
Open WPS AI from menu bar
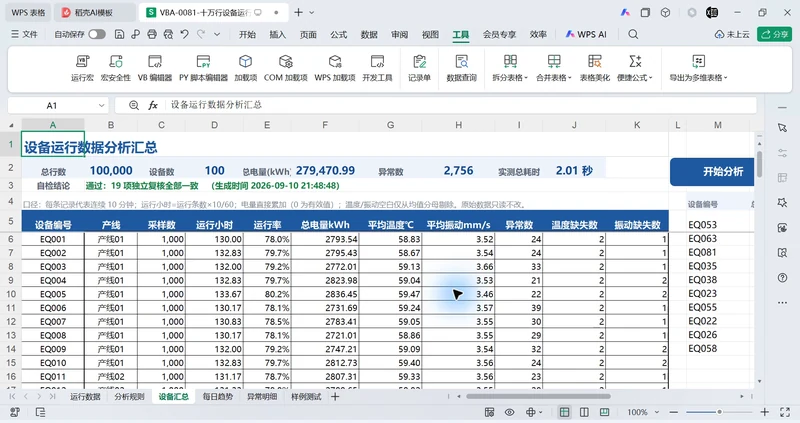pos(586,34)
